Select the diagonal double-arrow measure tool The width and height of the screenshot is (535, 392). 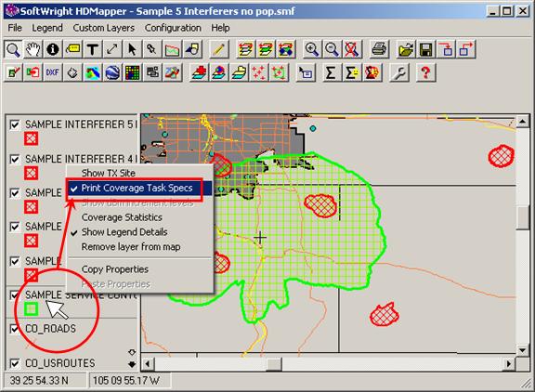pyautogui.click(x=112, y=49)
